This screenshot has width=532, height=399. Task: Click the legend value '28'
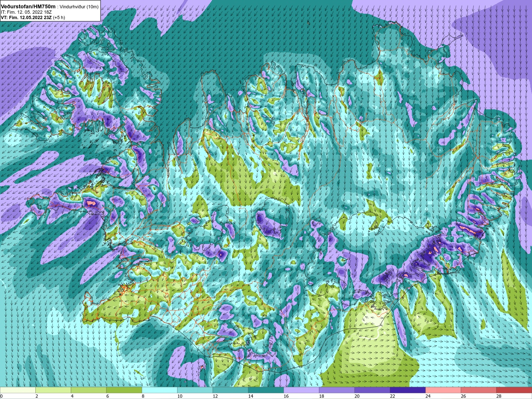pyautogui.click(x=499, y=396)
